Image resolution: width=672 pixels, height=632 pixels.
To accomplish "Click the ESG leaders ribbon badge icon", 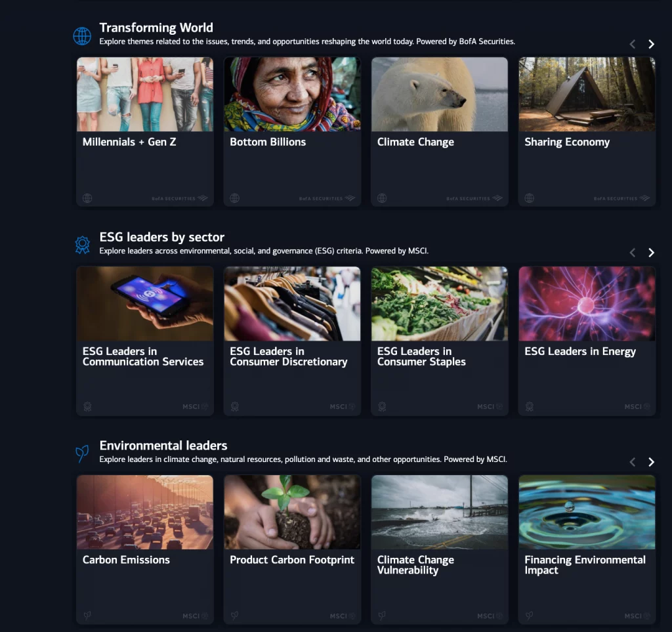I will tap(82, 245).
